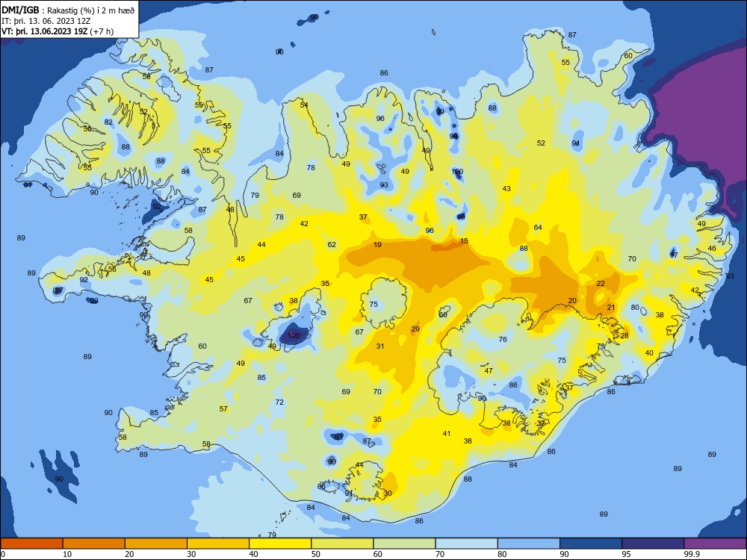
Task: Select the map value '54' on the north coast
Action: 304,105
